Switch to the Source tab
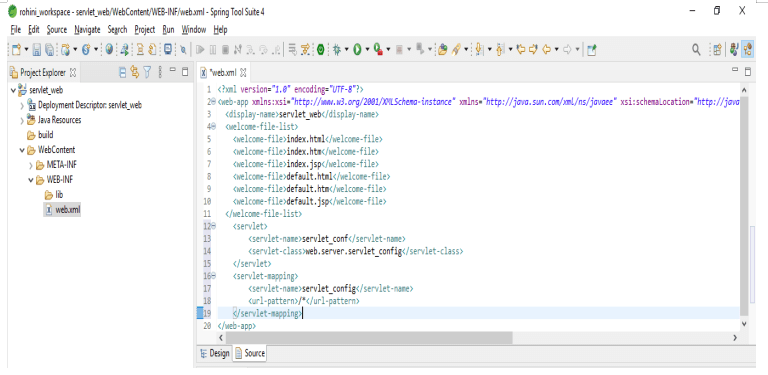Image resolution: width=768 pixels, height=375 pixels. tap(250, 353)
